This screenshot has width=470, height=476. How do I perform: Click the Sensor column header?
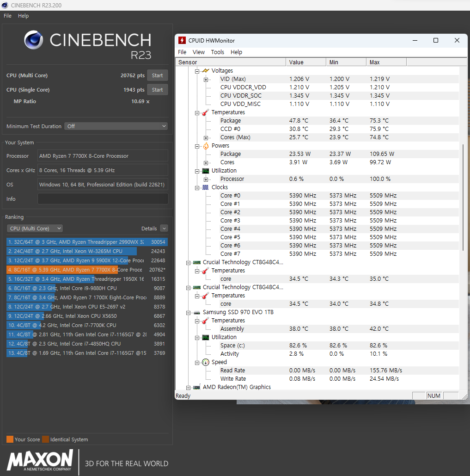pyautogui.click(x=231, y=62)
